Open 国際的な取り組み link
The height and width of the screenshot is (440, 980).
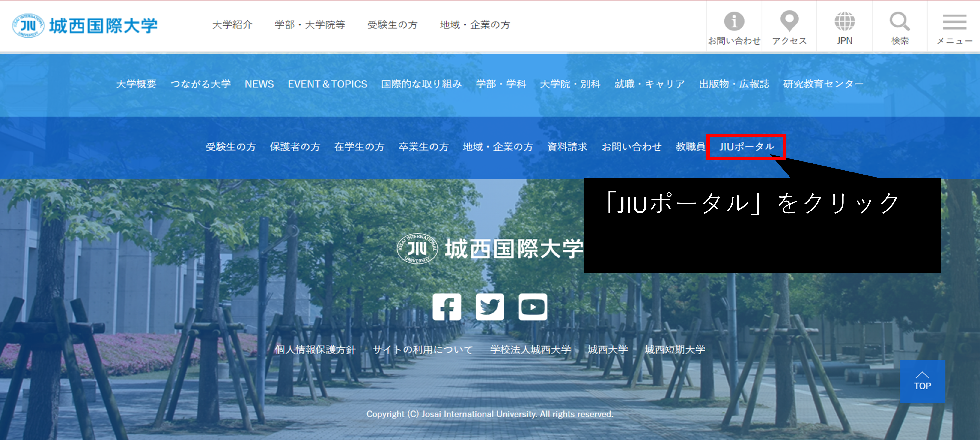click(x=422, y=84)
